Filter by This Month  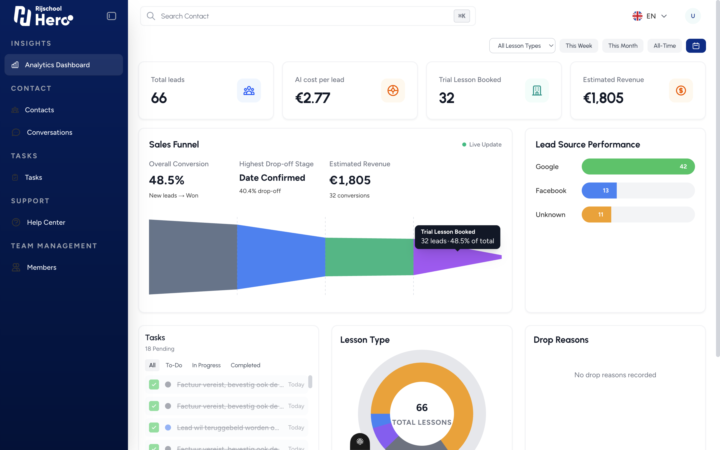point(623,46)
